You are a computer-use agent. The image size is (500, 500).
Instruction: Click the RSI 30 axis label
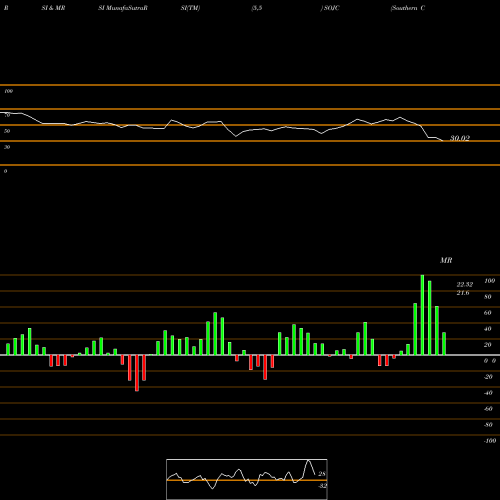point(7,147)
